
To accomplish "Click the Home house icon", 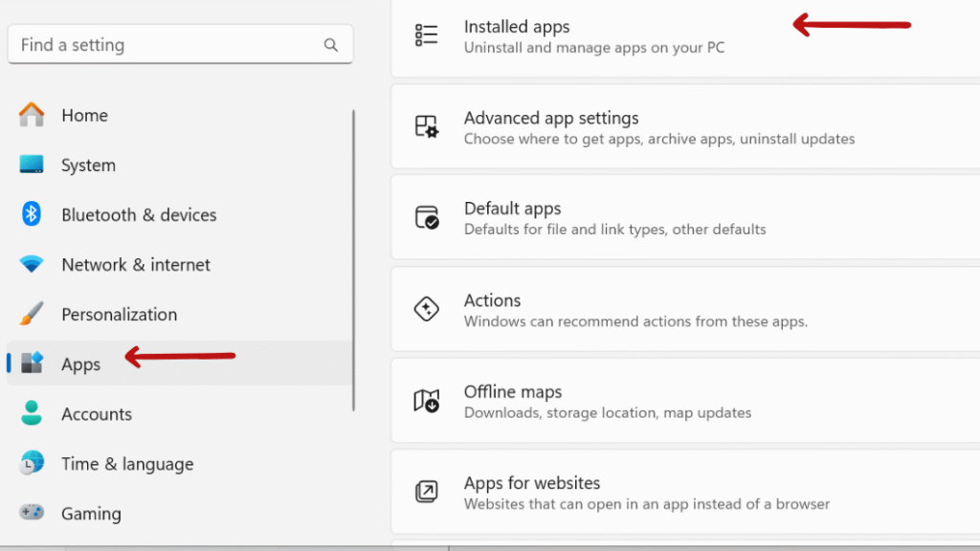I will click(x=32, y=115).
